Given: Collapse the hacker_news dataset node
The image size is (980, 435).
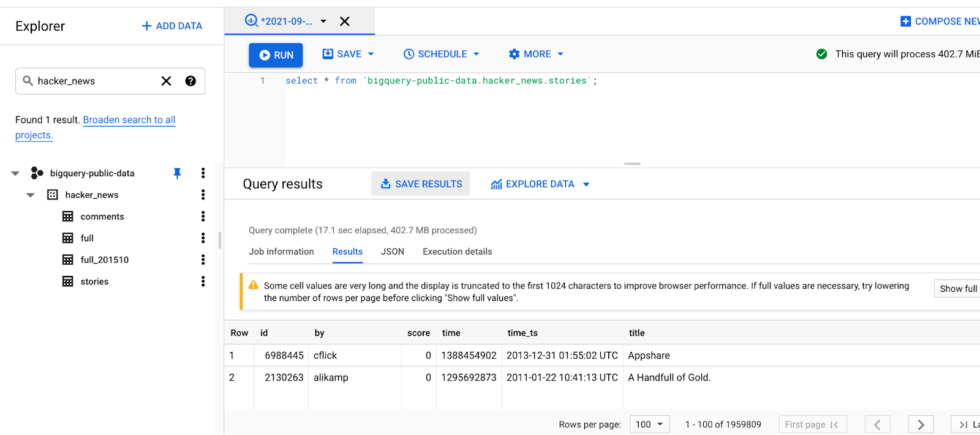Looking at the screenshot, I should (31, 195).
